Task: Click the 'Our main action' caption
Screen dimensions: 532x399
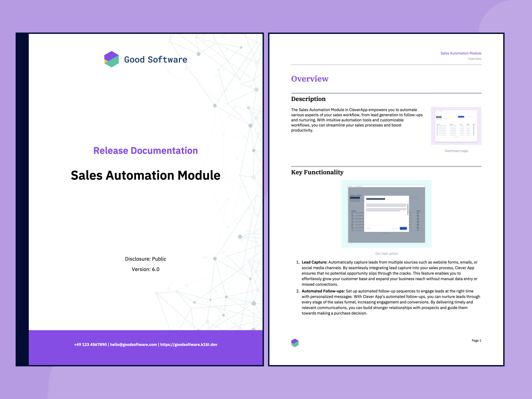Action: 386,254
